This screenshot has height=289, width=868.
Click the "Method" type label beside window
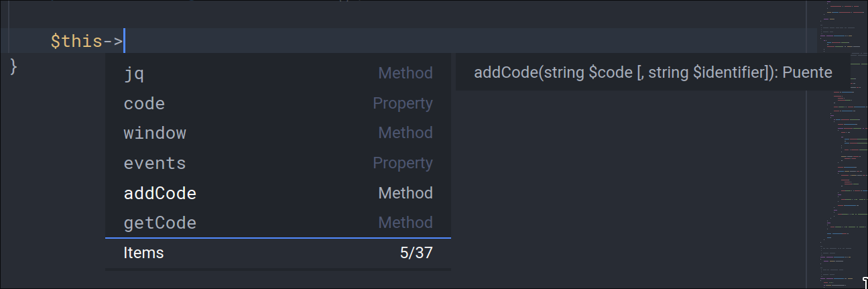click(x=405, y=133)
